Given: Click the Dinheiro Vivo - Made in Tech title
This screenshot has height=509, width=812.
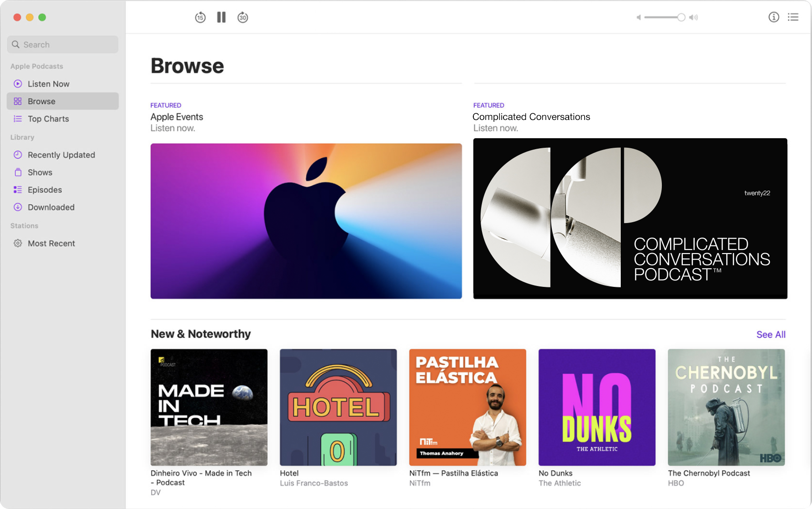Looking at the screenshot, I should coord(201,478).
